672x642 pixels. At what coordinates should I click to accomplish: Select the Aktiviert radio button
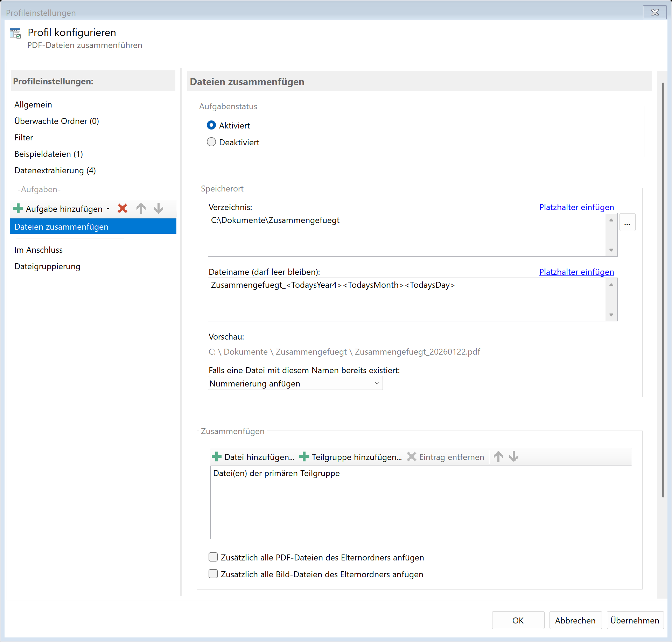211,125
